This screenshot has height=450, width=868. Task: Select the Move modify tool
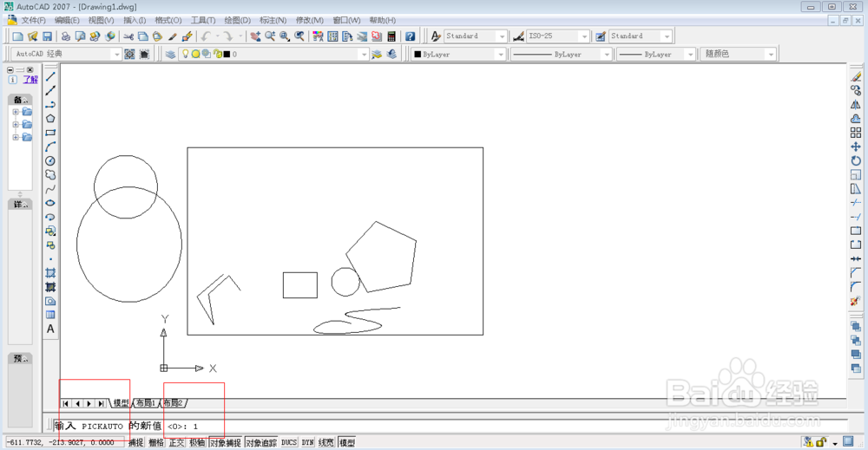point(856,147)
